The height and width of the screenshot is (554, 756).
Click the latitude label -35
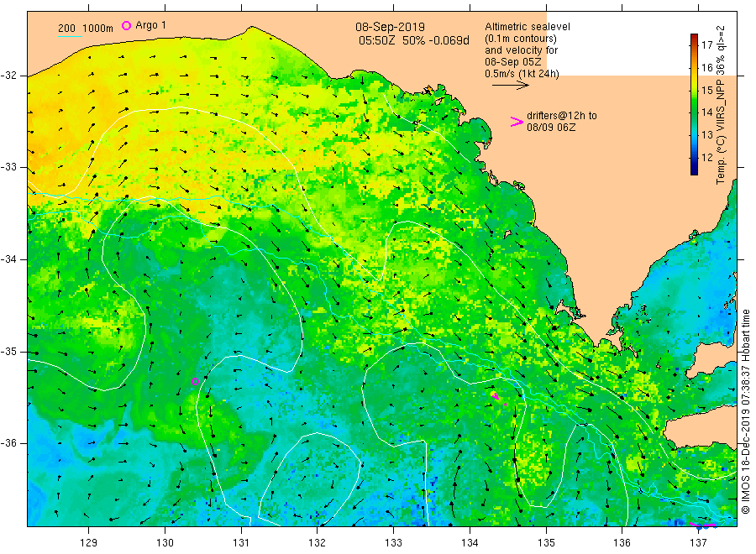[x=8, y=351]
